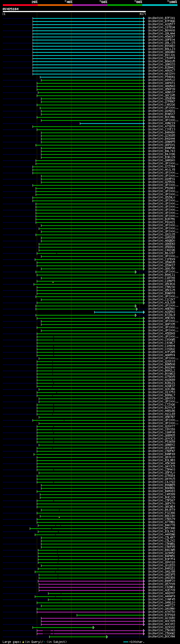This screenshot has width=180, height=644.
Task: Click the UniRef100_A3LSU9 label
Action: (161, 303)
